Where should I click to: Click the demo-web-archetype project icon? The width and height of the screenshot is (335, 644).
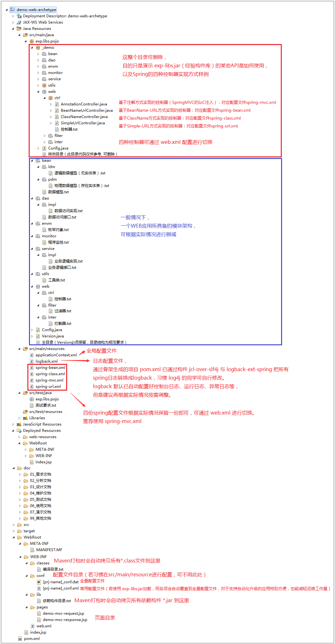(x=13, y=9)
